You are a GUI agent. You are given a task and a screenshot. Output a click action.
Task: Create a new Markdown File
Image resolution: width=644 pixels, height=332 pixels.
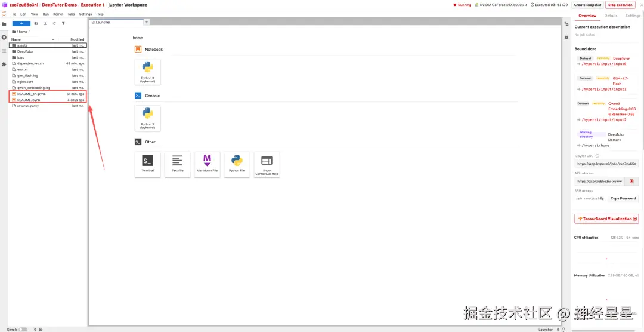tap(207, 165)
